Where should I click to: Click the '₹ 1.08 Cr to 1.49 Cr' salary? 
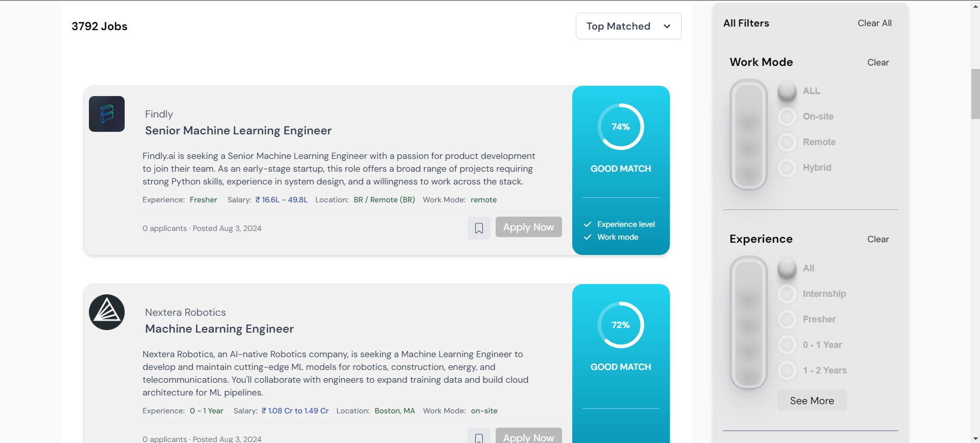295,411
